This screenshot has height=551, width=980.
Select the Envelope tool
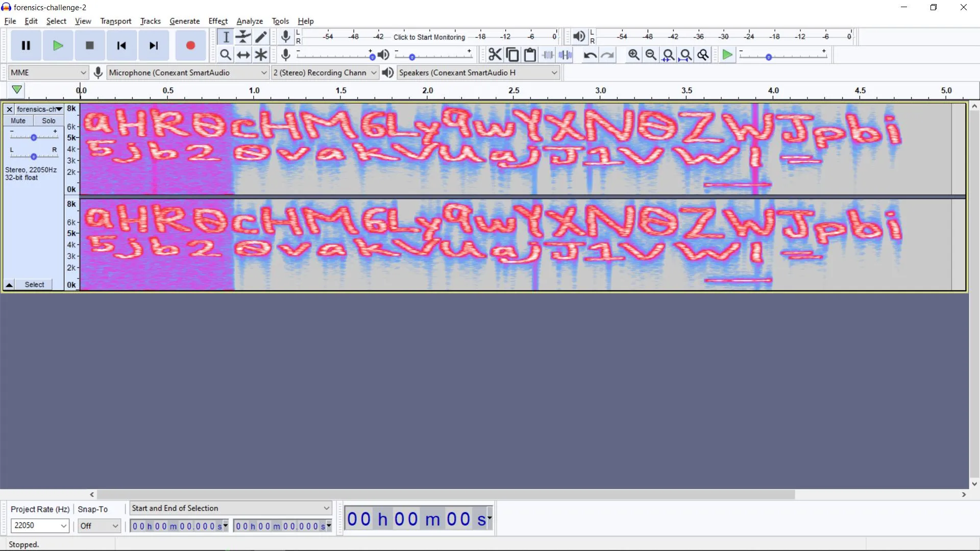click(x=243, y=37)
